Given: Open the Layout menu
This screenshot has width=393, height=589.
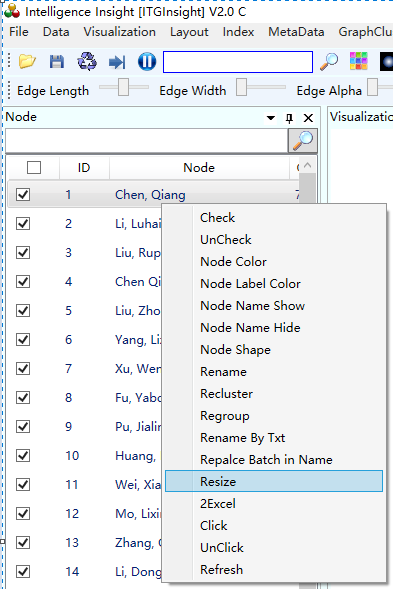Looking at the screenshot, I should pyautogui.click(x=189, y=32).
